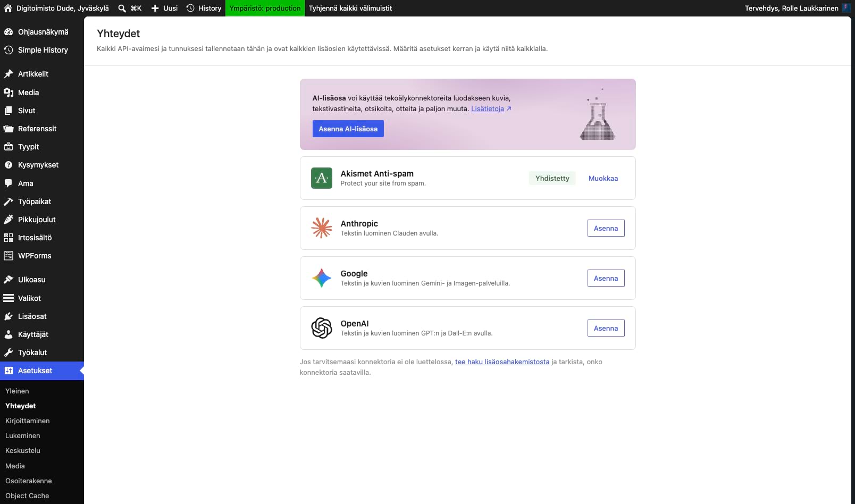Click the Asetukset sliders icon
Screen dimensions: 855x504
click(x=9, y=371)
